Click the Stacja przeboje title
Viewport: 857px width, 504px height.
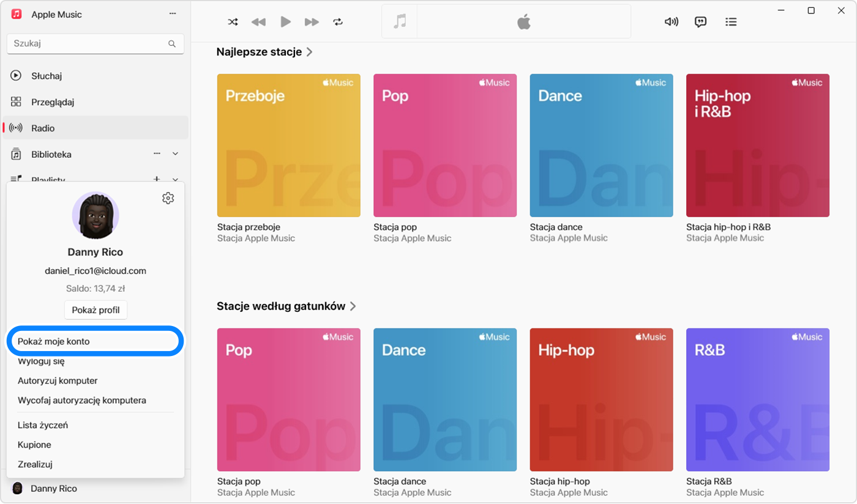pyautogui.click(x=249, y=227)
